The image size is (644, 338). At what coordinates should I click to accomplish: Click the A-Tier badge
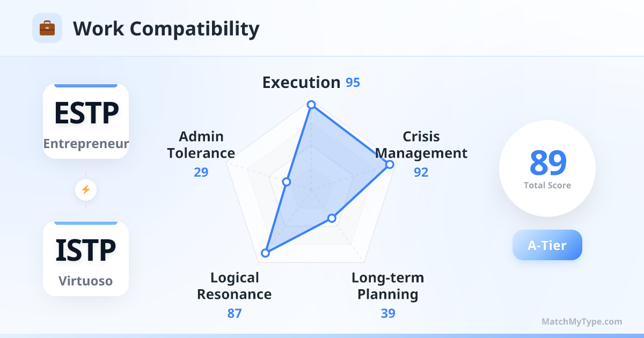[x=547, y=245]
